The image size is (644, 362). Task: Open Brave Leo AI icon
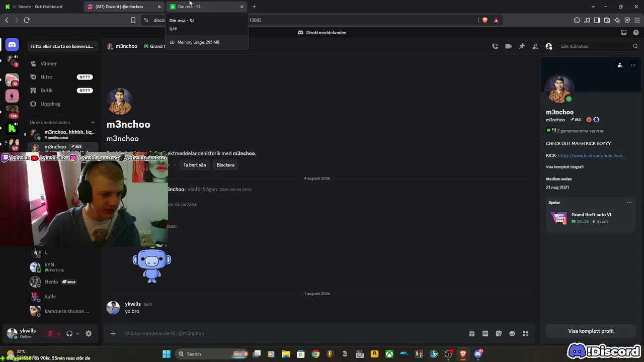tap(617, 20)
